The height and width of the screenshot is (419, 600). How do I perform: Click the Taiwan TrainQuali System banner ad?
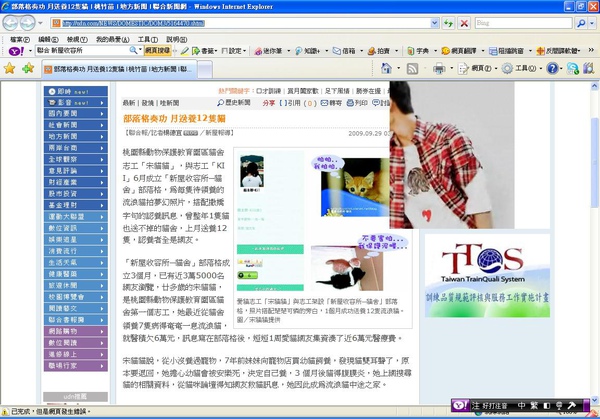click(487, 276)
